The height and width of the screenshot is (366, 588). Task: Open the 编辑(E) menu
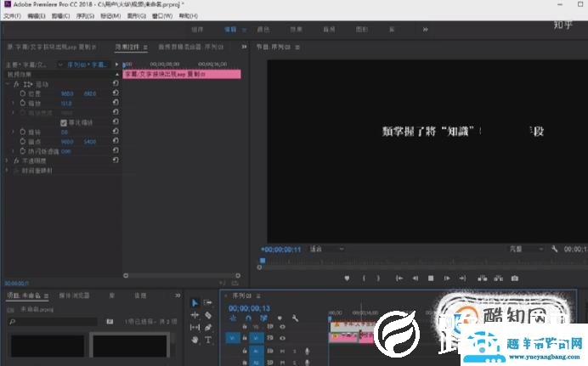[x=36, y=16]
